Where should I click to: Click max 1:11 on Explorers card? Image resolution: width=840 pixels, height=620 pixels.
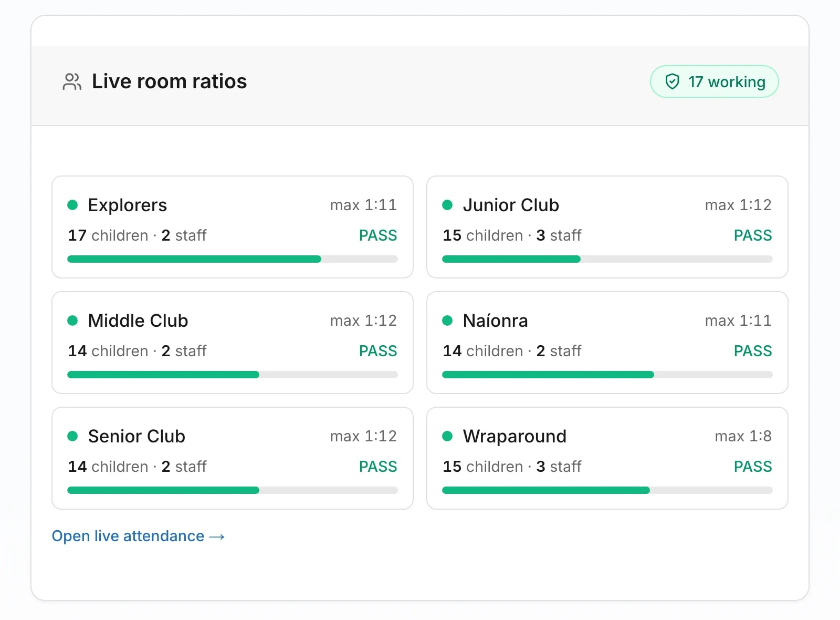[x=363, y=205]
